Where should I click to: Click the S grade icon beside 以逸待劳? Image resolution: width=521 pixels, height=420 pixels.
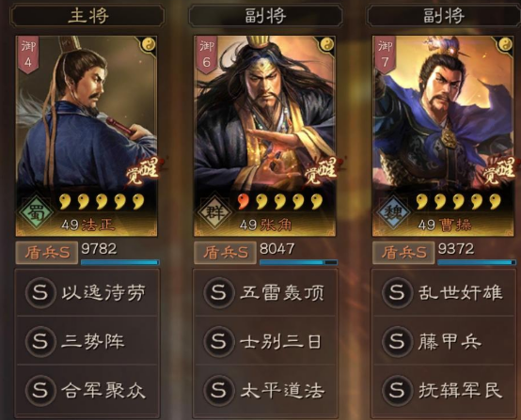40,293
